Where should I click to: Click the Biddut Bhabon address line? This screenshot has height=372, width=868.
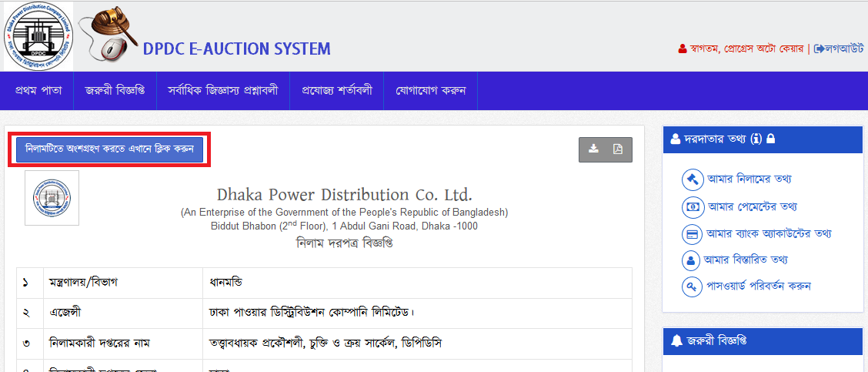344,226
